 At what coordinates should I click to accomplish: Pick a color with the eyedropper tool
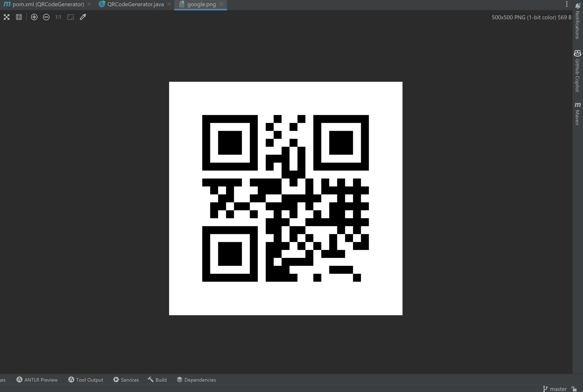[x=83, y=17]
